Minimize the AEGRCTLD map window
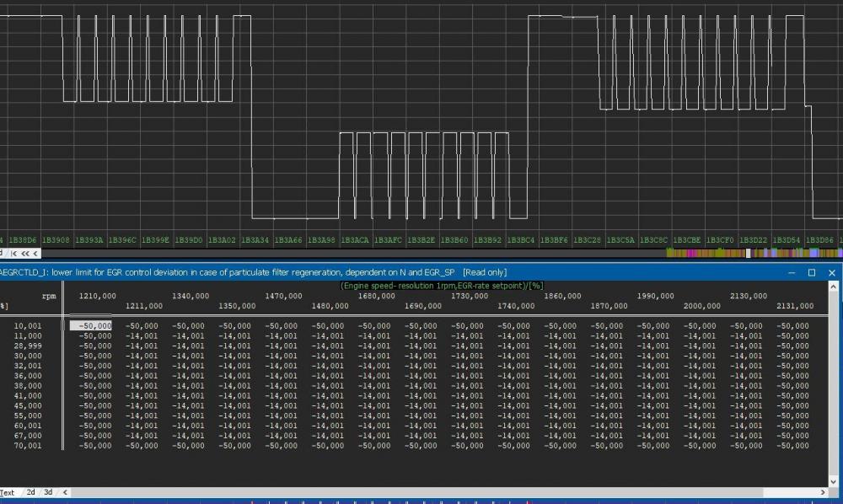Image resolution: width=843 pixels, height=504 pixels. pos(792,273)
